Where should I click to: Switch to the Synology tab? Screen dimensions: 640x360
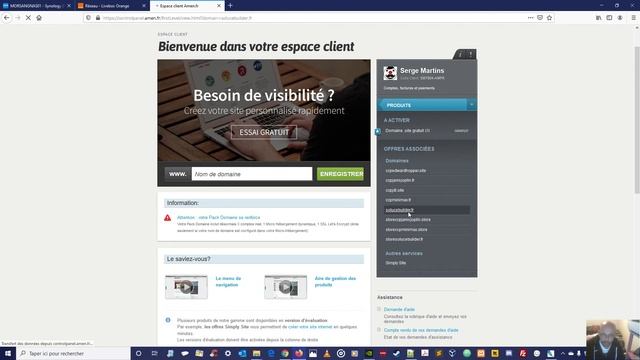coord(37,6)
